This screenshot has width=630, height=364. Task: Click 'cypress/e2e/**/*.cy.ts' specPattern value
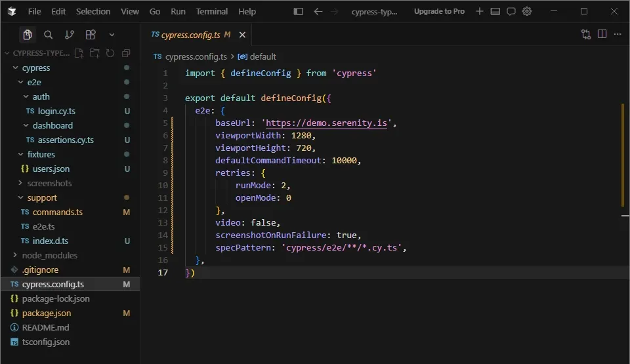pos(341,247)
